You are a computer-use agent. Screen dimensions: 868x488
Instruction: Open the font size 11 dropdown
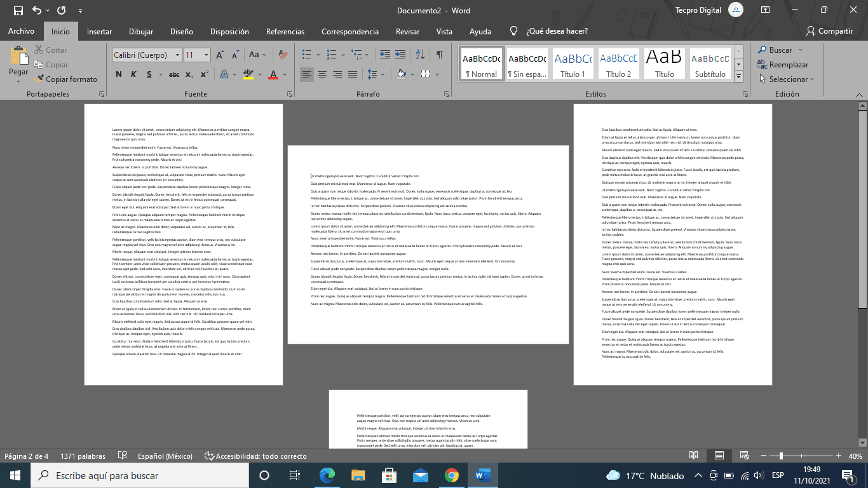206,55
